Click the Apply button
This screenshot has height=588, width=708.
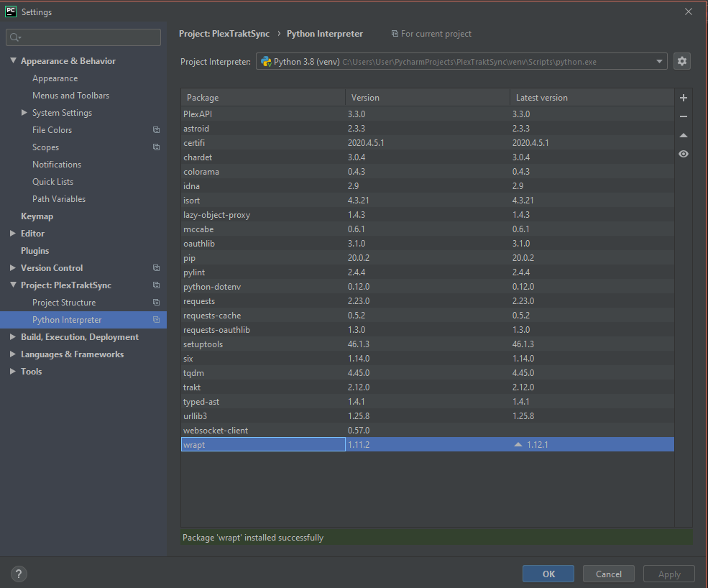(x=668, y=574)
